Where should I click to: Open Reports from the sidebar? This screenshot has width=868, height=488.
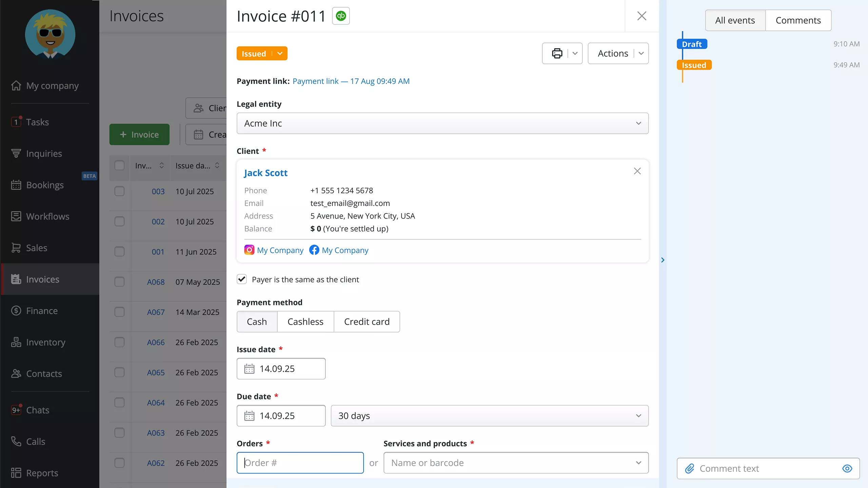pos(42,473)
